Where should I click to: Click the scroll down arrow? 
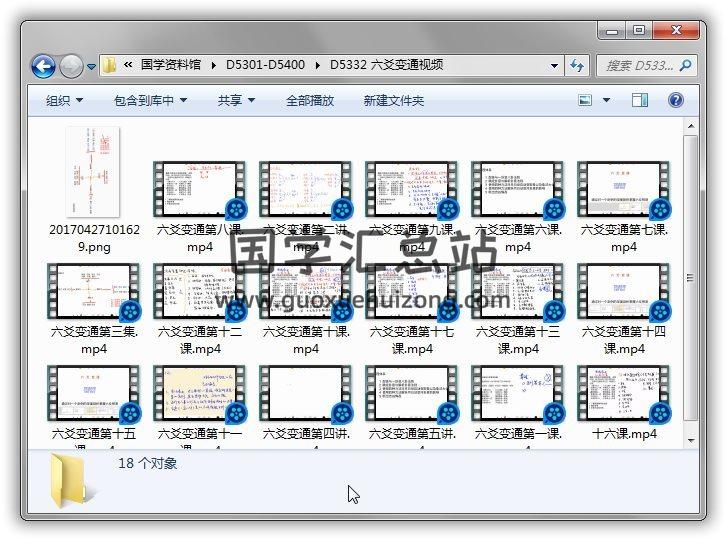691,440
